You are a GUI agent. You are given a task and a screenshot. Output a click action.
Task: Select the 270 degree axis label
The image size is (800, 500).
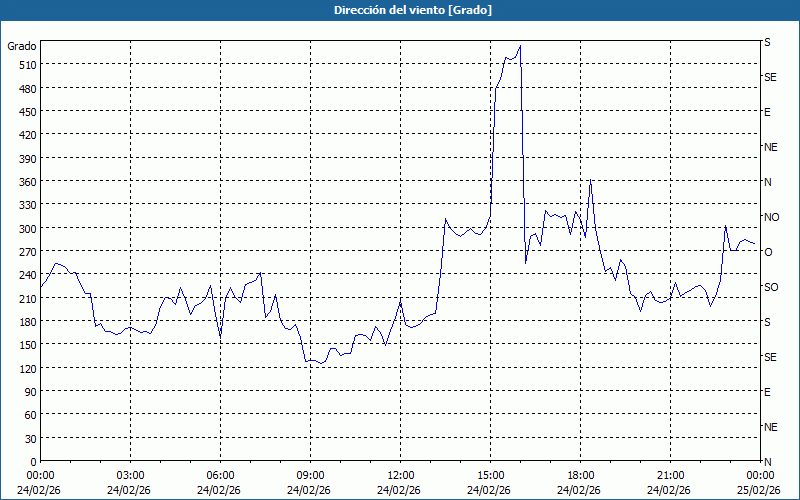tap(22, 252)
